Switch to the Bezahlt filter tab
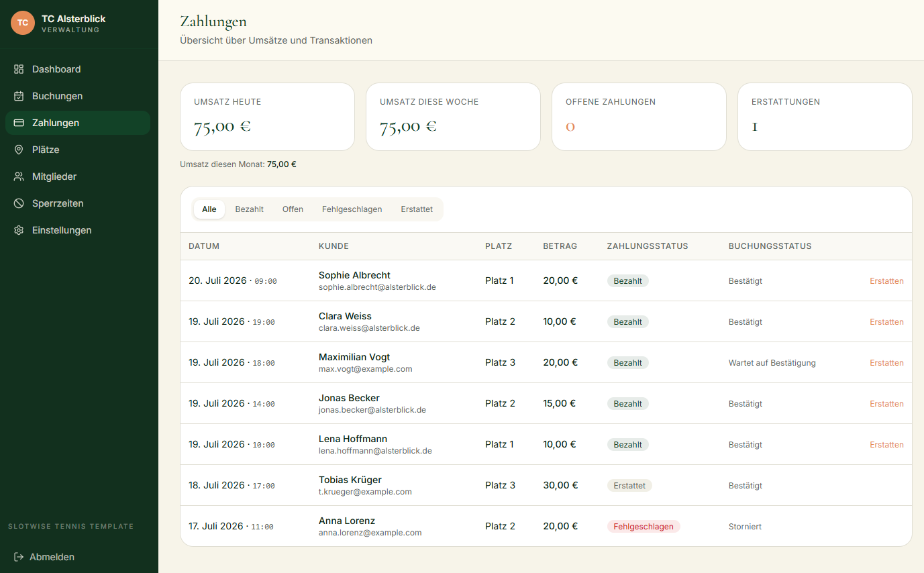Screen dimensions: 924x573 (x=249, y=209)
